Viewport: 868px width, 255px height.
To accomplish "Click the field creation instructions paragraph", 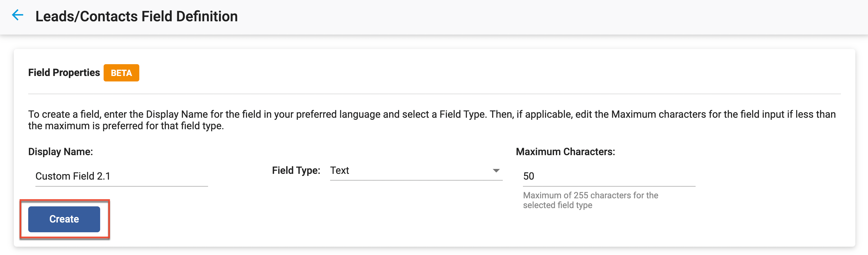I will (431, 120).
